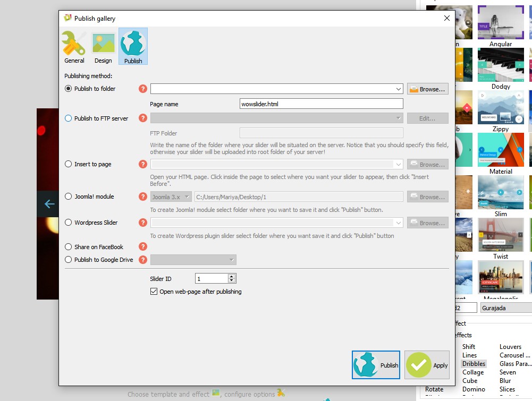This screenshot has width=532, height=401.
Task: Choose the Material template thumbnail
Action: click(x=501, y=150)
